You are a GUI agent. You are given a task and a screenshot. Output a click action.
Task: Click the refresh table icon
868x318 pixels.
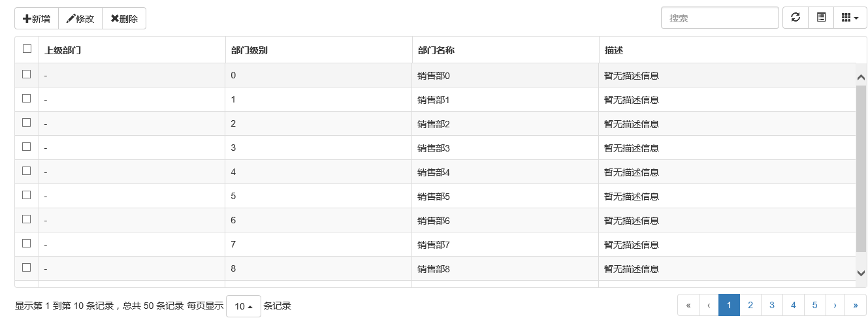[x=796, y=18]
